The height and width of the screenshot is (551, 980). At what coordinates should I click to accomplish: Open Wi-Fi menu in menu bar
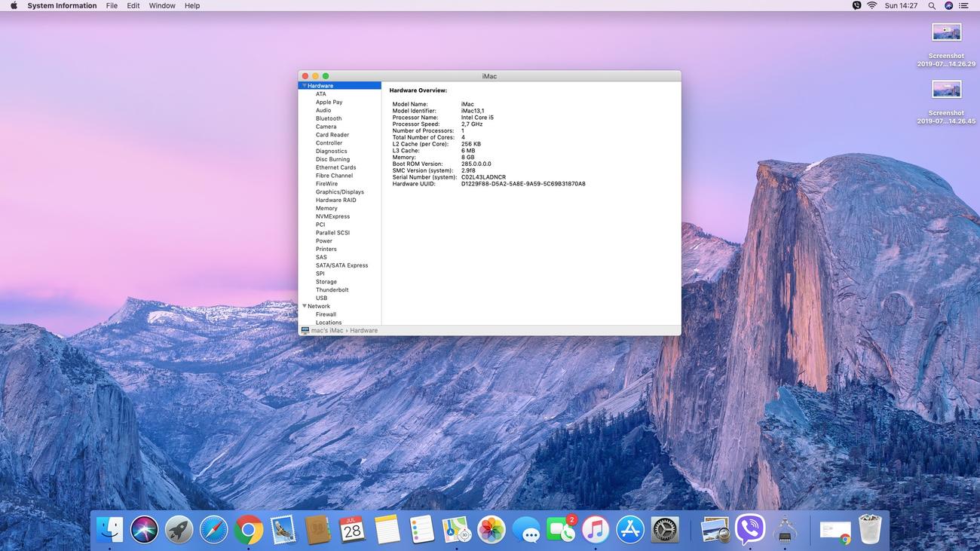(872, 5)
